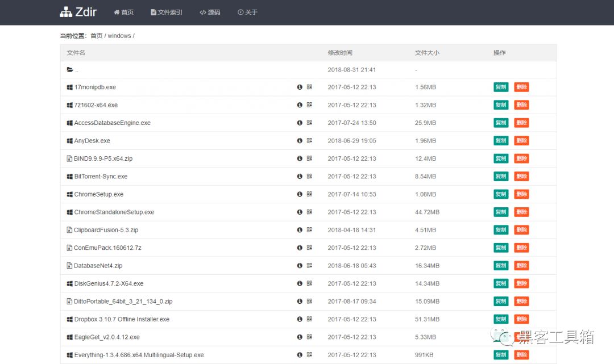Click info icon for ConEmuPack.160612.7z
Viewport: 614px width, 364px height.
300,248
